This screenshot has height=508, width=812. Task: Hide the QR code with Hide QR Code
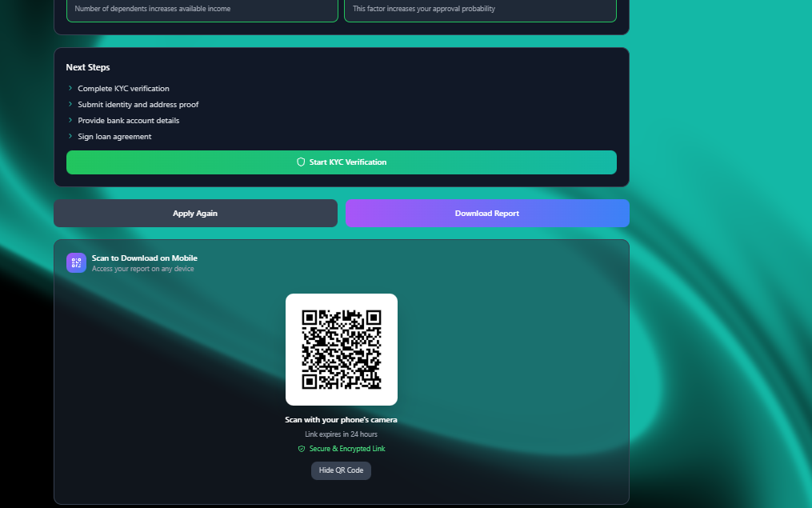click(341, 470)
